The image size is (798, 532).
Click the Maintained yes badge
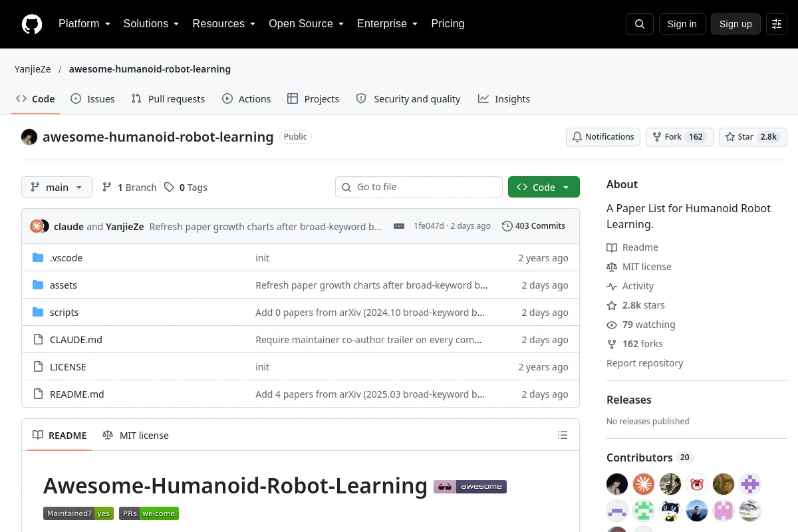click(x=78, y=513)
